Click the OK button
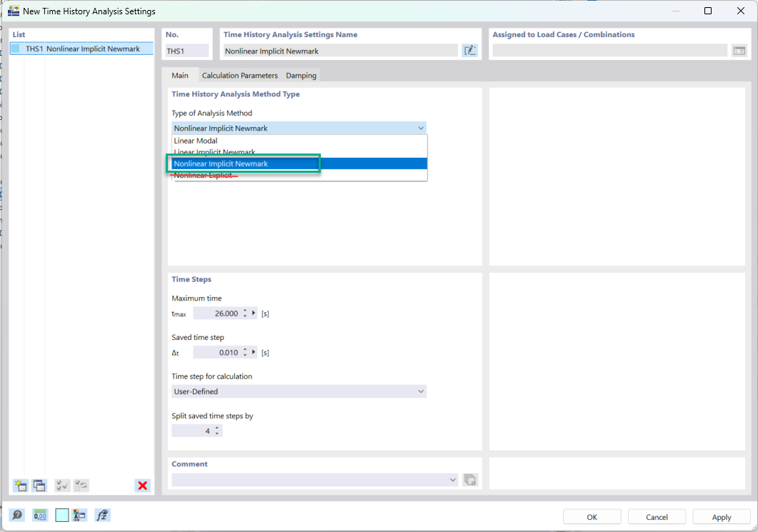This screenshot has height=532, width=758. [x=592, y=517]
